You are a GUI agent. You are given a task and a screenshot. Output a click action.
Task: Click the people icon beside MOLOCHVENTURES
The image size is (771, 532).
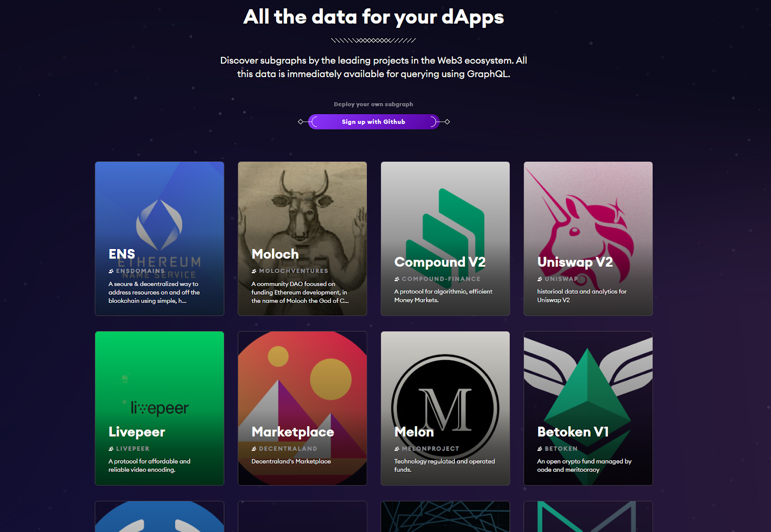click(254, 271)
